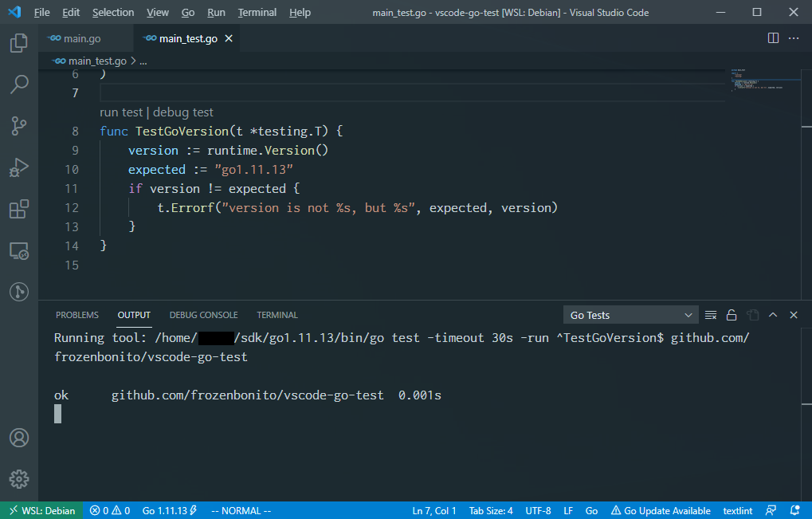Open the Run and Debug view
812x519 pixels.
tap(18, 167)
